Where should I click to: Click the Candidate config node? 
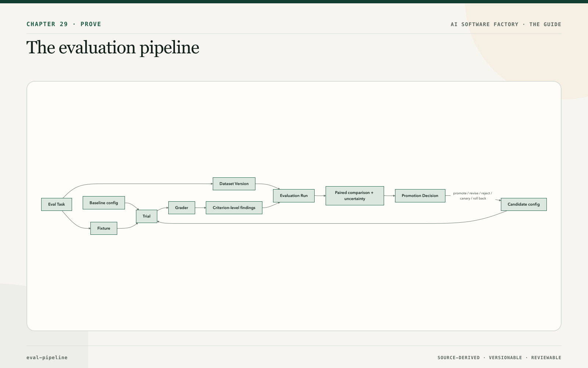click(x=524, y=204)
